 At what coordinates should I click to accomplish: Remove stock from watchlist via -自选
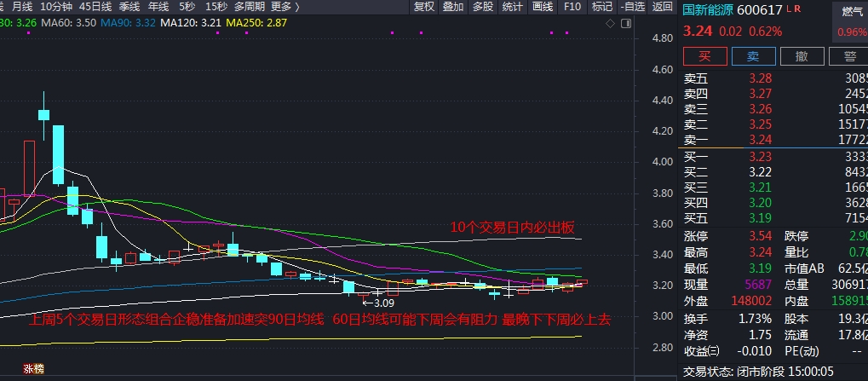(x=633, y=7)
